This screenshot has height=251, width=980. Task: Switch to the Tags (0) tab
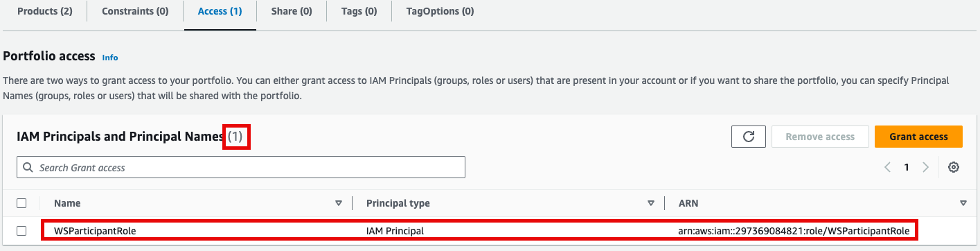click(359, 12)
